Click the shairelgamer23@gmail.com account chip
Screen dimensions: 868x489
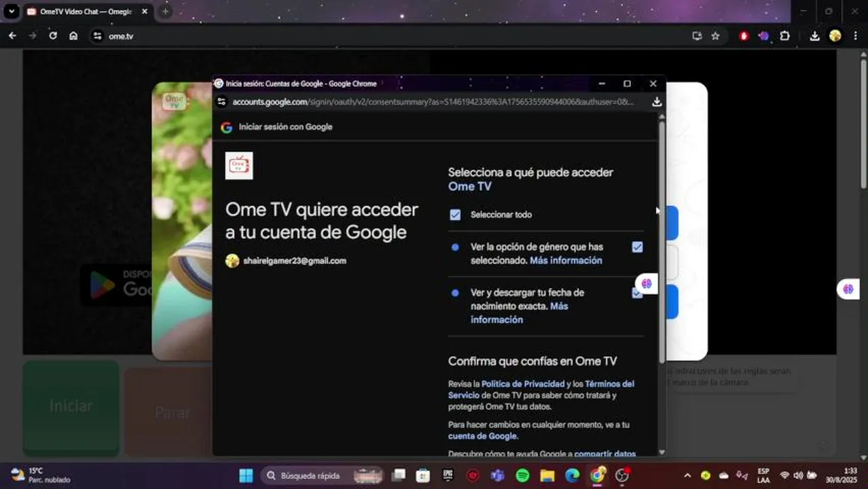pyautogui.click(x=286, y=261)
